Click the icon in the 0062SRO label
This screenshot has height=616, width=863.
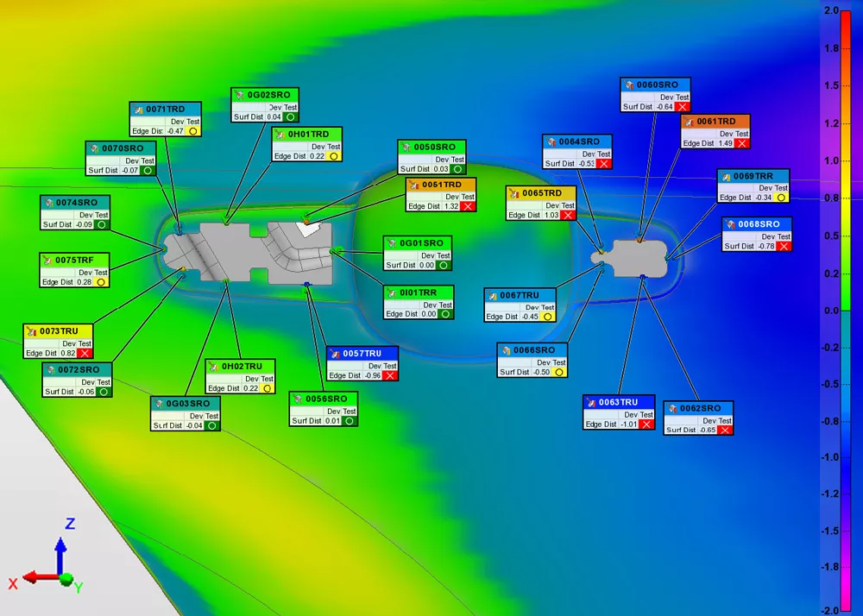(x=672, y=408)
